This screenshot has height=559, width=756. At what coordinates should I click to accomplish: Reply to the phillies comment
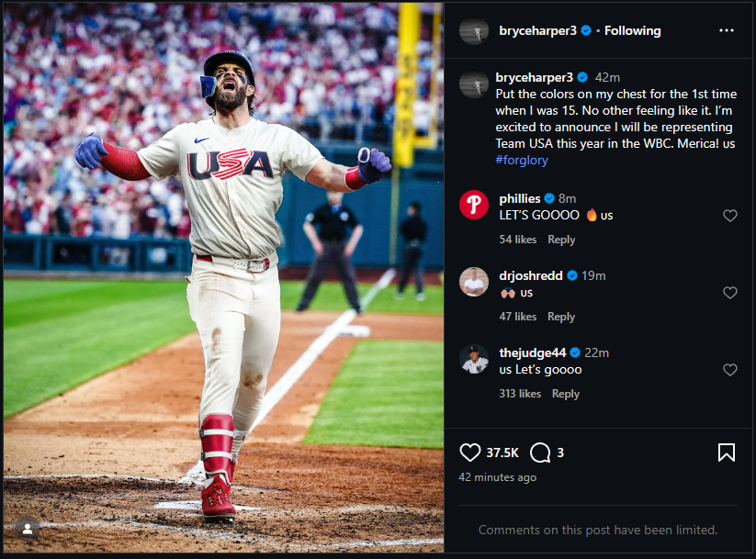561,240
